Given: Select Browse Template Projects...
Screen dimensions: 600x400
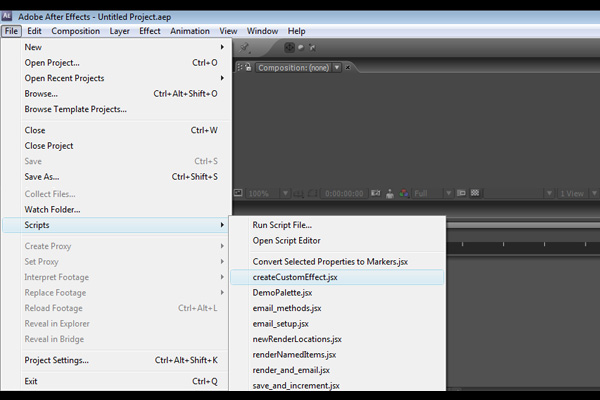Looking at the screenshot, I should (116, 109).
